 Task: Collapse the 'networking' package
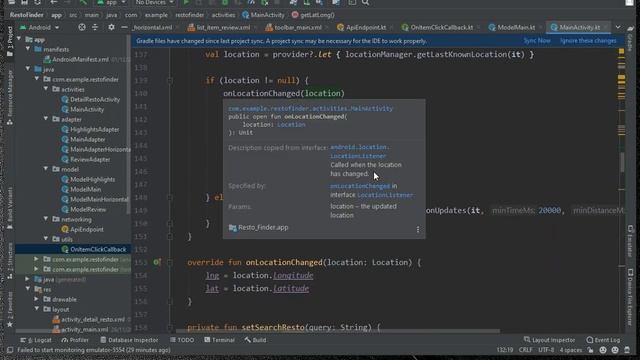[x=46, y=219]
